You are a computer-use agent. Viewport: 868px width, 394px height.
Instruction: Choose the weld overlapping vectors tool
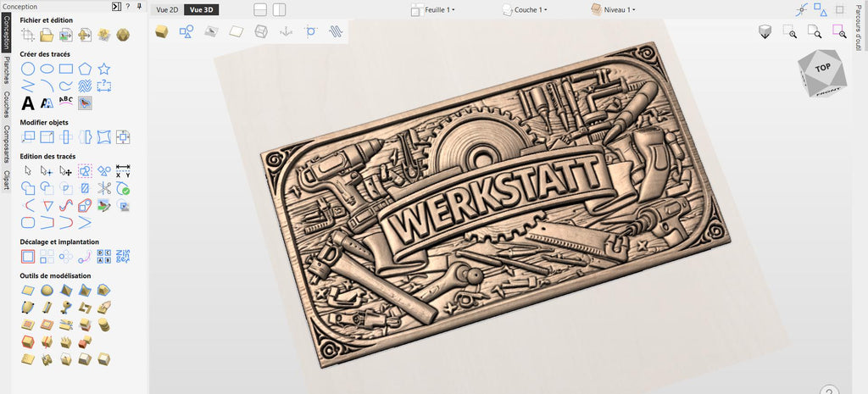(x=28, y=188)
